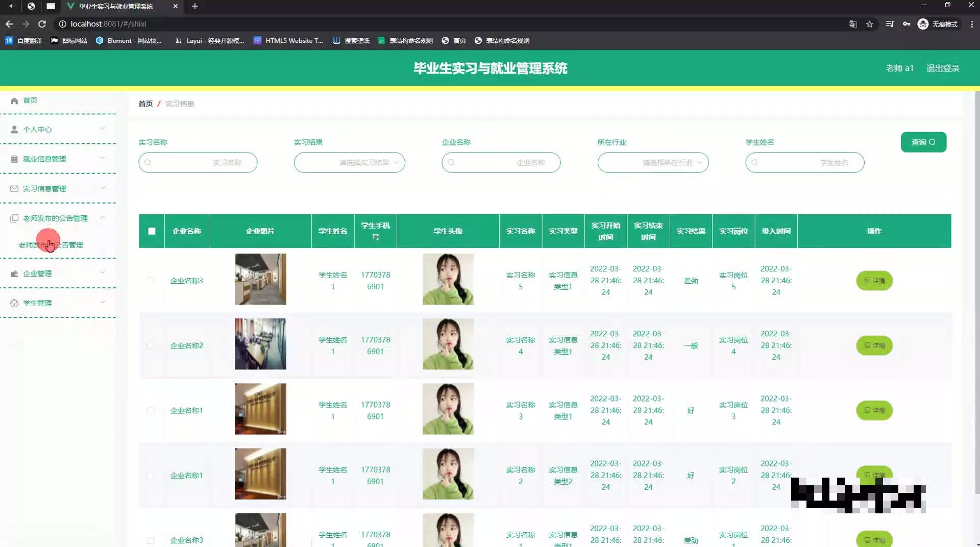
Task: Click the site info icon in address bar
Action: [x=62, y=24]
